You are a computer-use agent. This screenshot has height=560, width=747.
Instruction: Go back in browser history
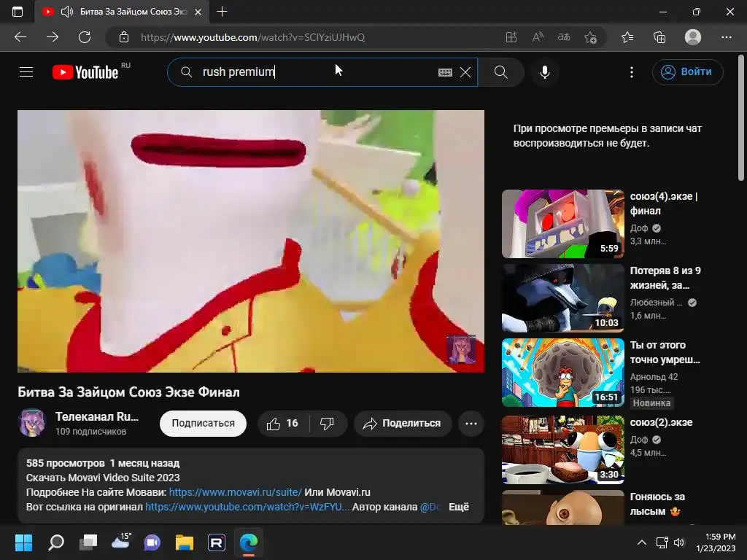[x=20, y=37]
